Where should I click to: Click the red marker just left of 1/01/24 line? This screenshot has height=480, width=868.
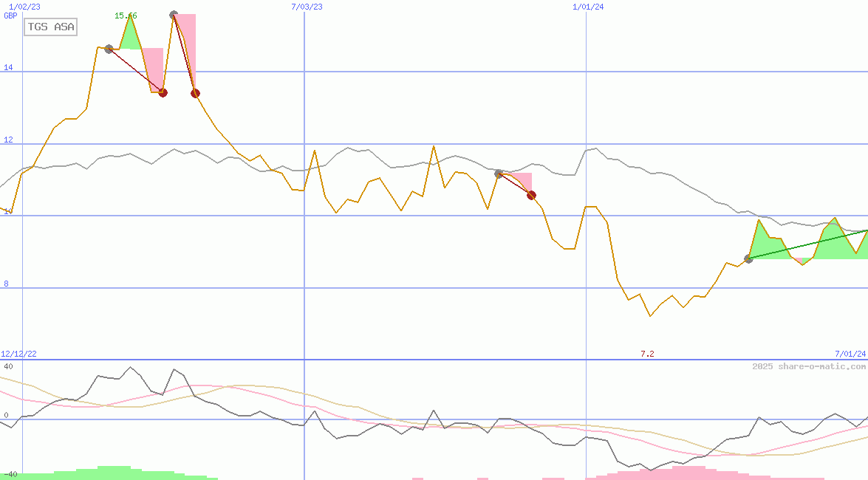click(531, 195)
